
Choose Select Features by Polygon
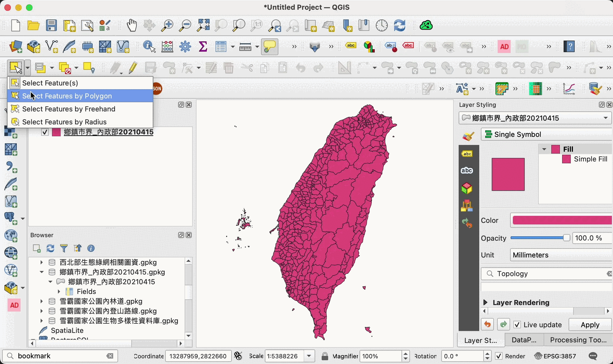pos(67,96)
